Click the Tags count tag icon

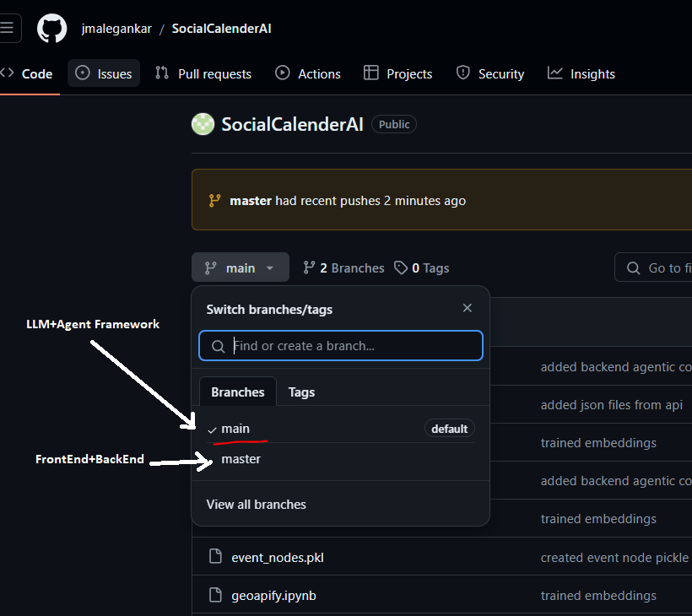pyautogui.click(x=401, y=267)
